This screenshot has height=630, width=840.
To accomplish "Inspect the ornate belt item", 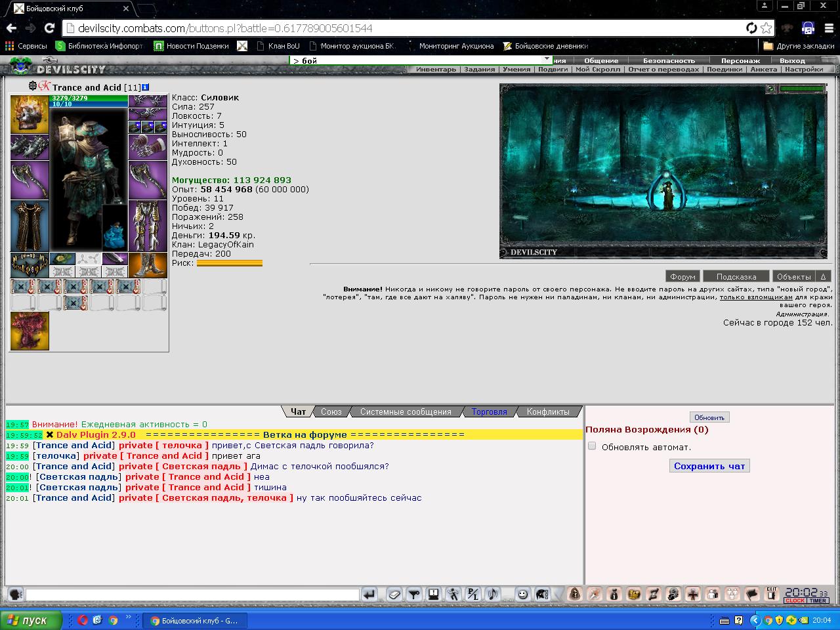I will (30, 264).
